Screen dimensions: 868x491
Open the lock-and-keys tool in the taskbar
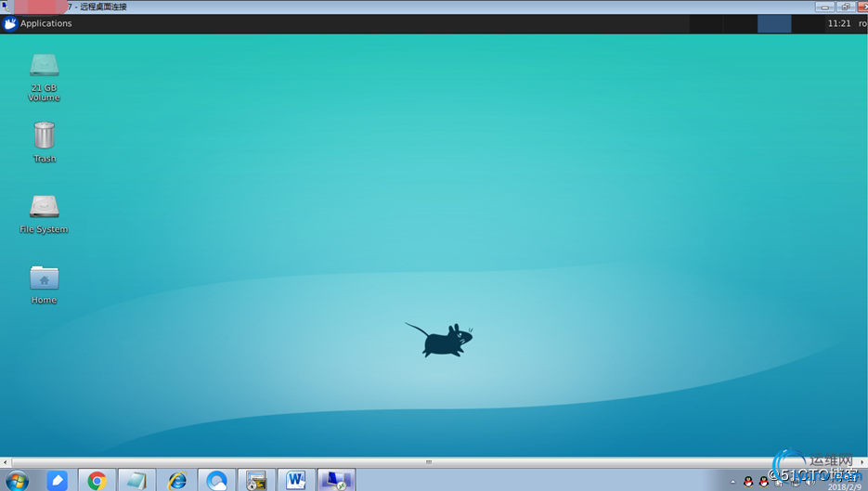tap(256, 481)
